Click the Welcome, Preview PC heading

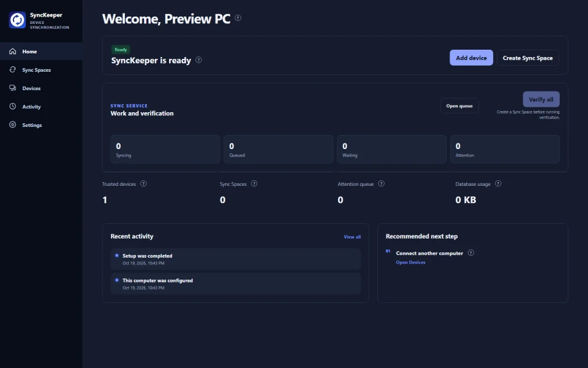tap(166, 19)
